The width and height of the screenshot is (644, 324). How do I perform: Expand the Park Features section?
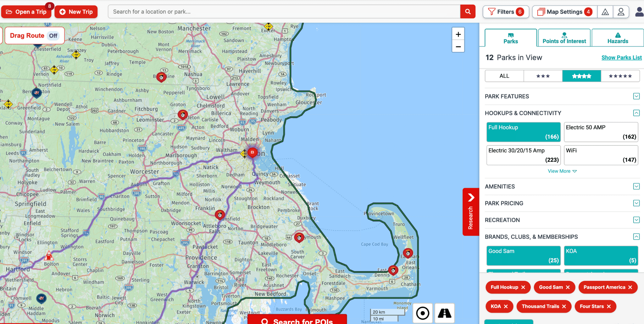(636, 96)
